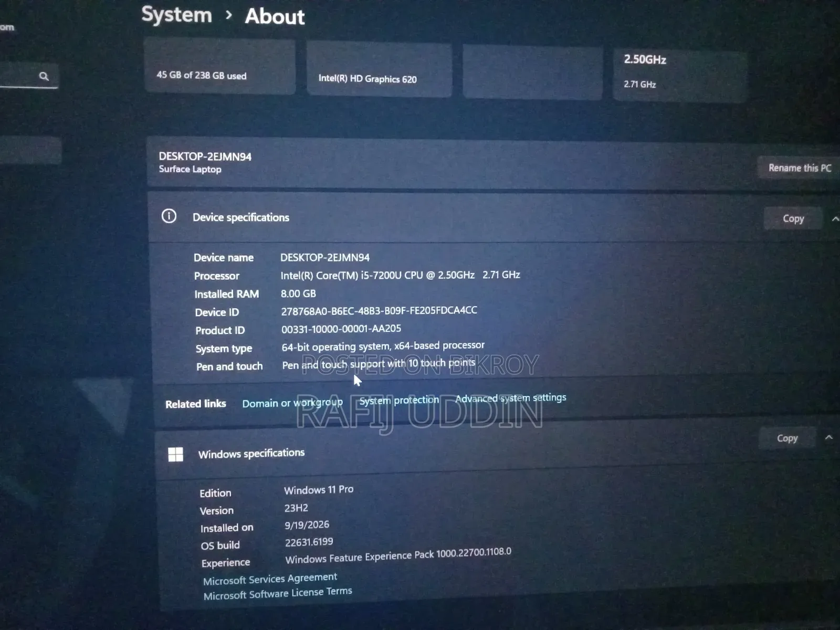Click the Rename this PC button
The height and width of the screenshot is (630, 840).
tap(800, 168)
